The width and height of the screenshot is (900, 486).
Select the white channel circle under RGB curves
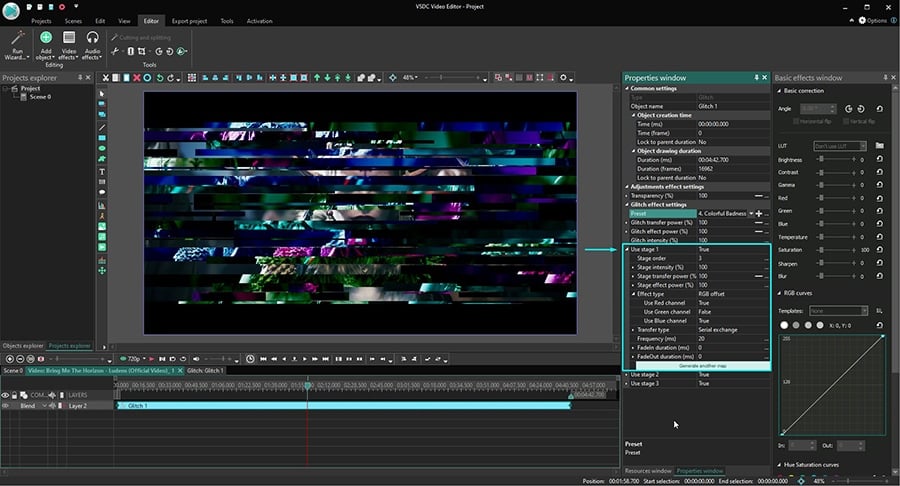tap(784, 325)
